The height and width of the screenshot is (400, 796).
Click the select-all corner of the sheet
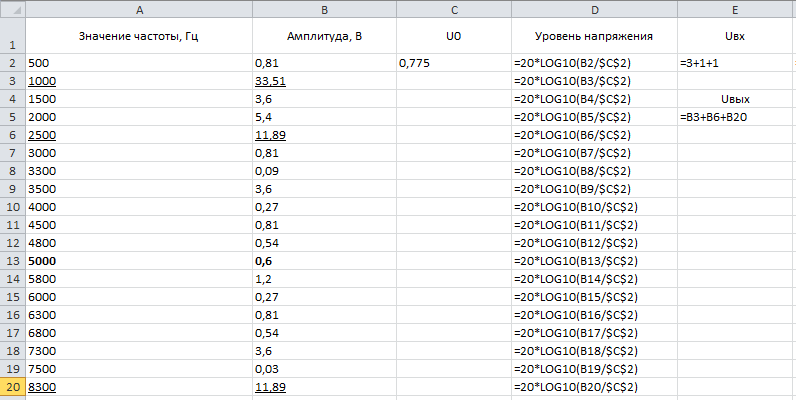[13, 9]
